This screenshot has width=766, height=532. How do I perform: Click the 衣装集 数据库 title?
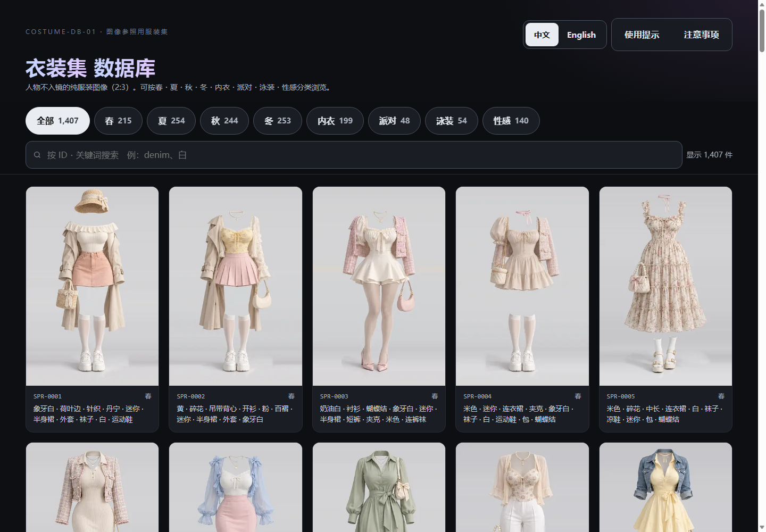[90, 68]
